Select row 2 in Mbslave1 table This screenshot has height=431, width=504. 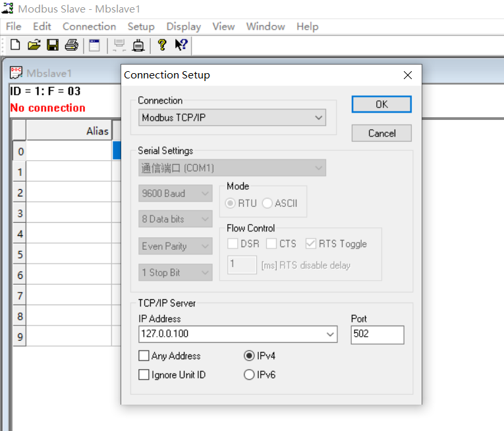coord(20,192)
